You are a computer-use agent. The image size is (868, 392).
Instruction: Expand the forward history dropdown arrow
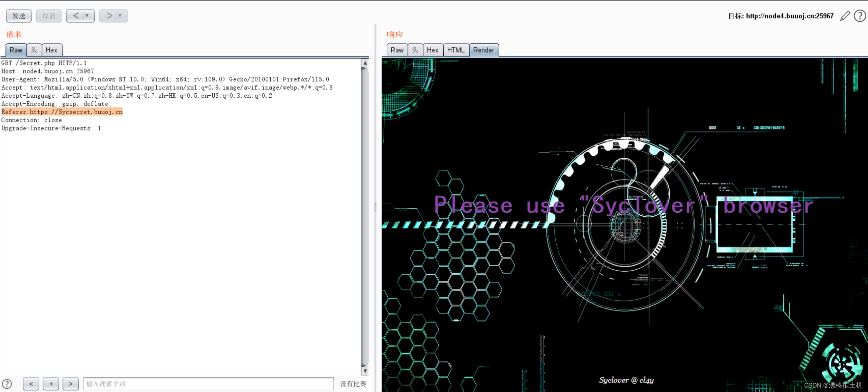[120, 16]
